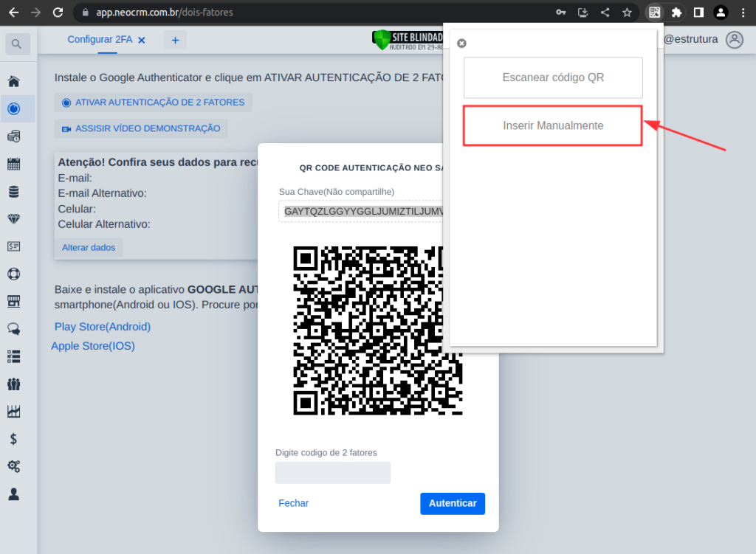The width and height of the screenshot is (756, 554).
Task: Choose Inserir Manualmente in the extension popup
Action: point(553,125)
